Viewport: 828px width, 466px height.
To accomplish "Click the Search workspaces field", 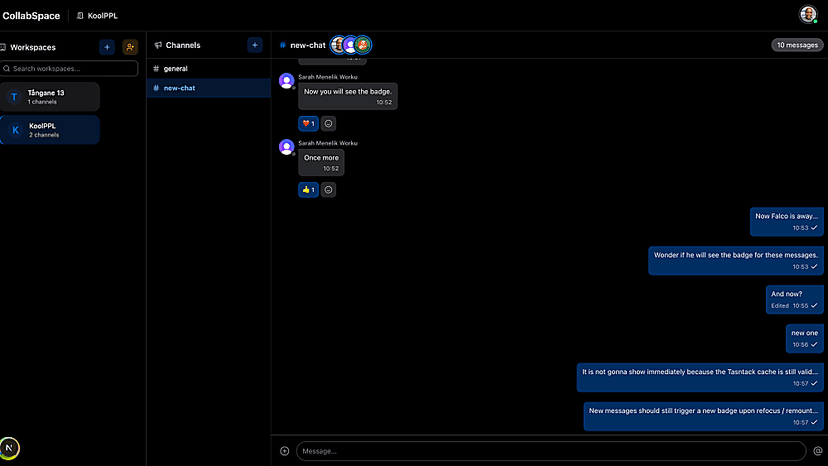I will (x=70, y=69).
